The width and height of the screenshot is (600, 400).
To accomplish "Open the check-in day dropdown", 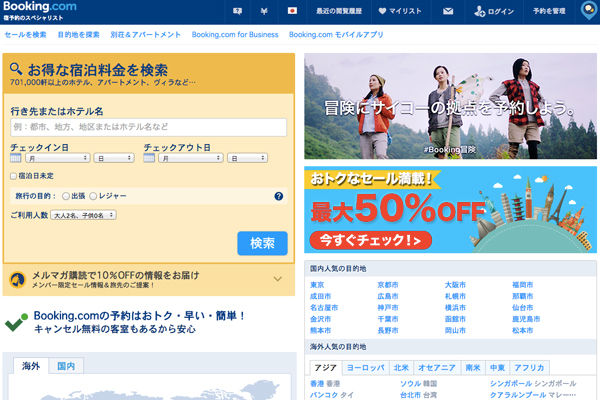I will pyautogui.click(x=114, y=158).
